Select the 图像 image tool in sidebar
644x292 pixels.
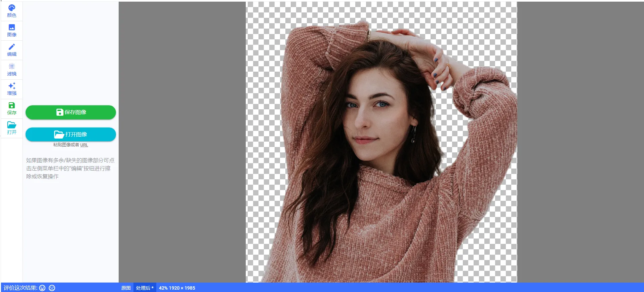tap(12, 30)
